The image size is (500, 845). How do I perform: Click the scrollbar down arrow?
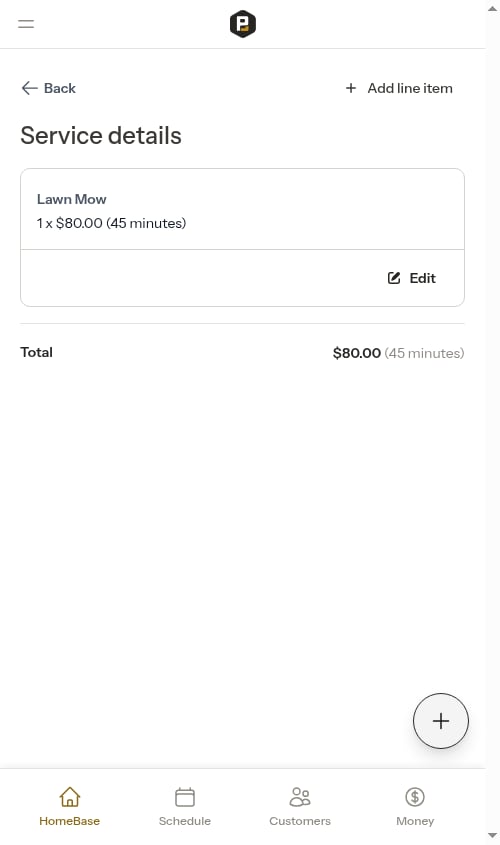click(x=492, y=836)
